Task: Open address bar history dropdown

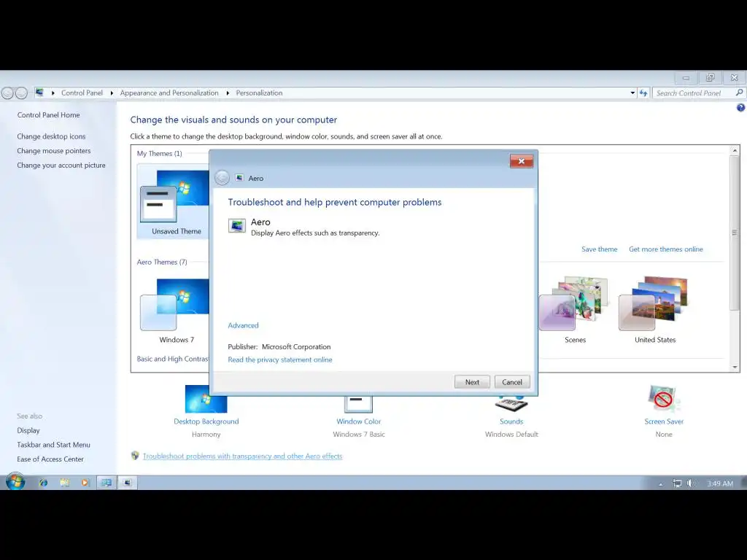Action: point(632,93)
